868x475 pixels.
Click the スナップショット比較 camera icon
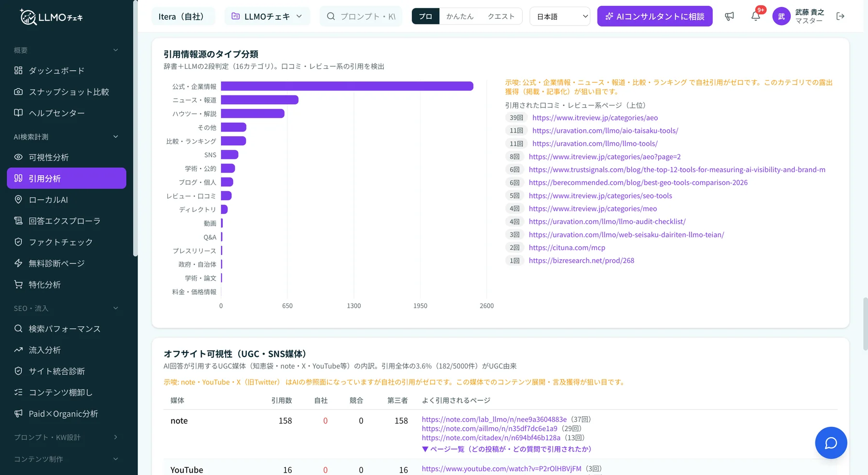[18, 92]
